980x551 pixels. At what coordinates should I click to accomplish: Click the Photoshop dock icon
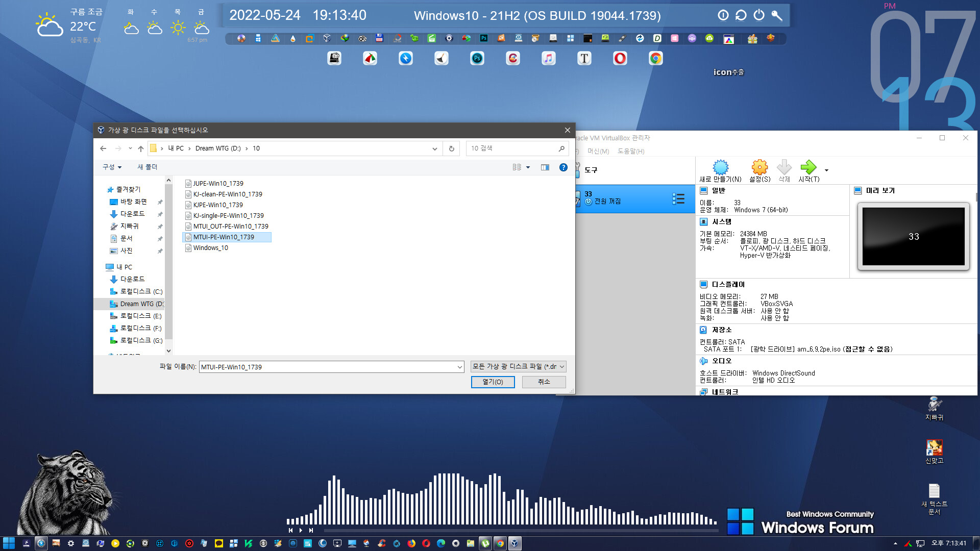coord(477,59)
